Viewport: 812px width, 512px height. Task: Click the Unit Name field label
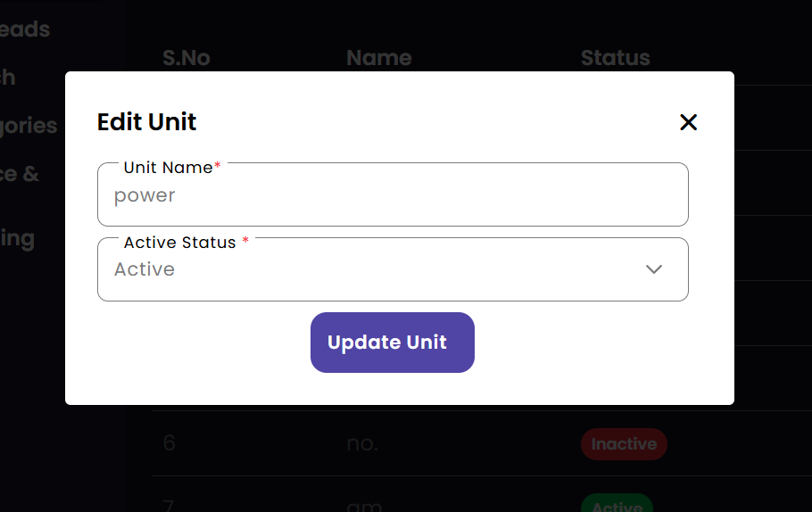pos(168,168)
